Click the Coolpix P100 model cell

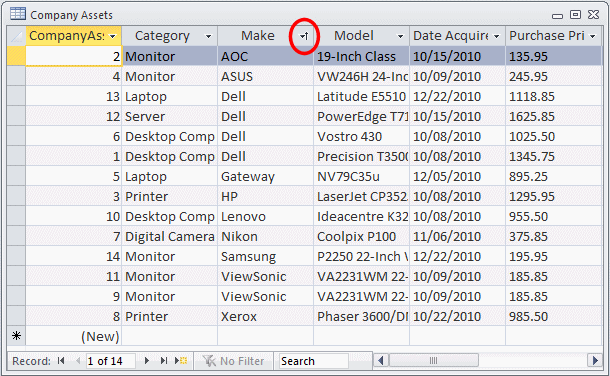point(361,236)
